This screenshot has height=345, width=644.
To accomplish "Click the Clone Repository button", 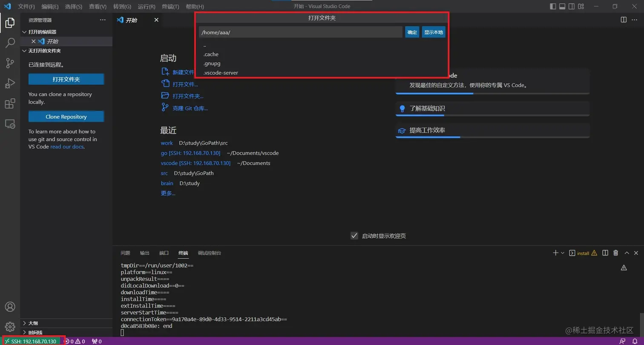I will tap(66, 117).
